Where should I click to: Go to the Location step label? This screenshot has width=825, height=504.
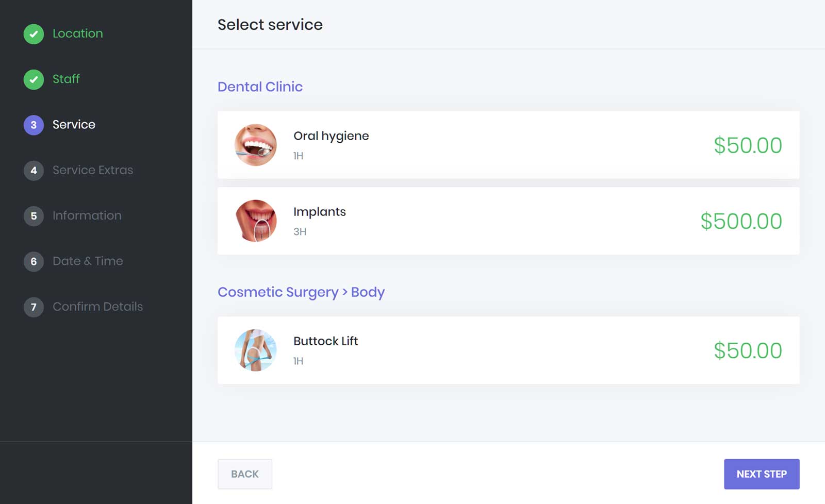[x=78, y=33]
